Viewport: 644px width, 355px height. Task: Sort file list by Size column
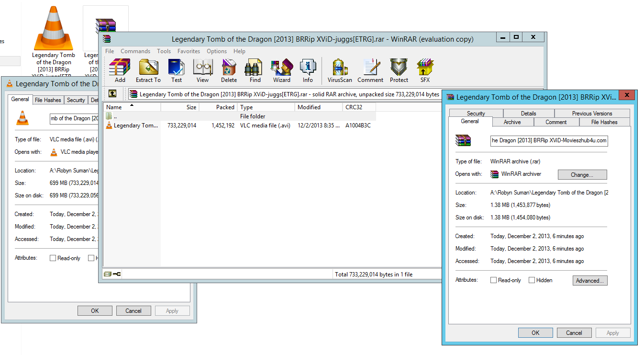[180, 107]
